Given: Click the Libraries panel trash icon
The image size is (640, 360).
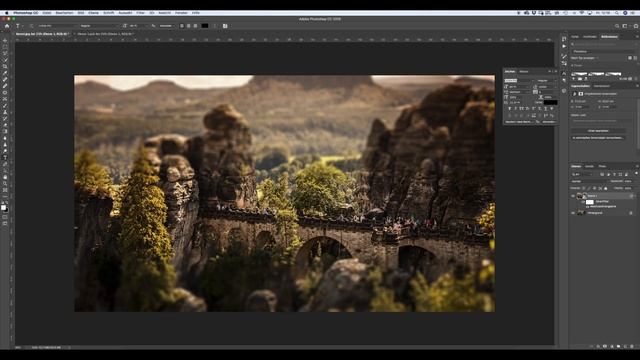Looking at the screenshot, I should (636, 79).
